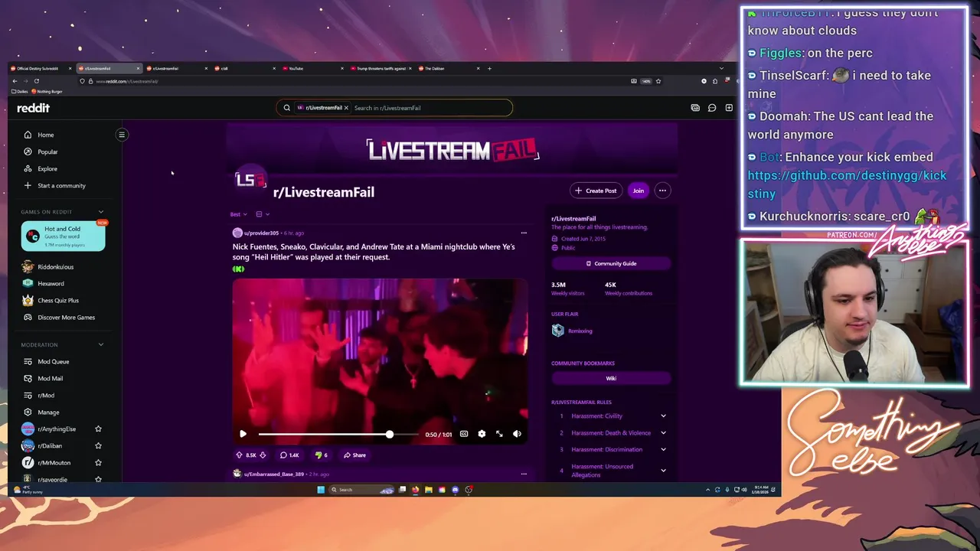
Task: Open the Best sort dropdown
Action: pyautogui.click(x=238, y=214)
